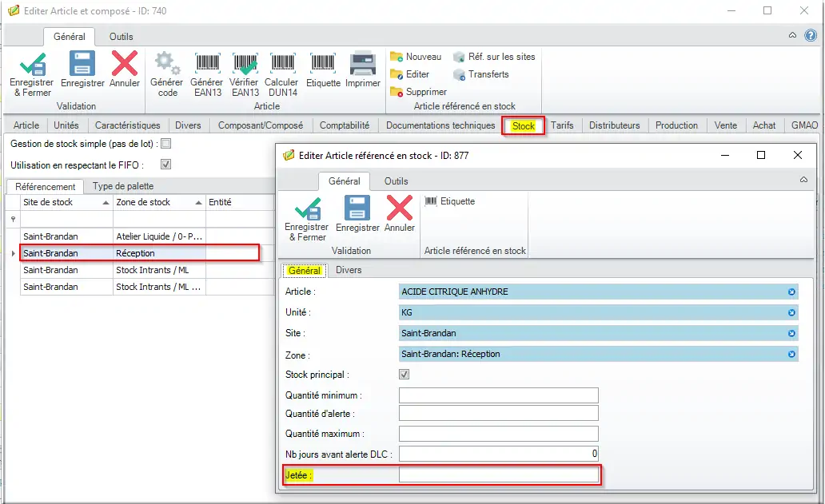Viewport: 825px width, 504px height.
Task: Click the Etiquette button in ID 877 dialog
Action: (450, 201)
